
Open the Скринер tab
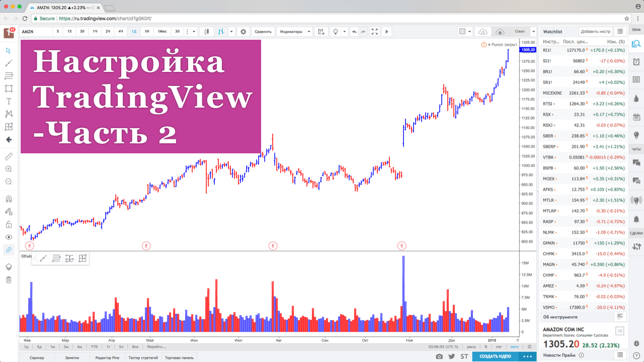[37, 357]
